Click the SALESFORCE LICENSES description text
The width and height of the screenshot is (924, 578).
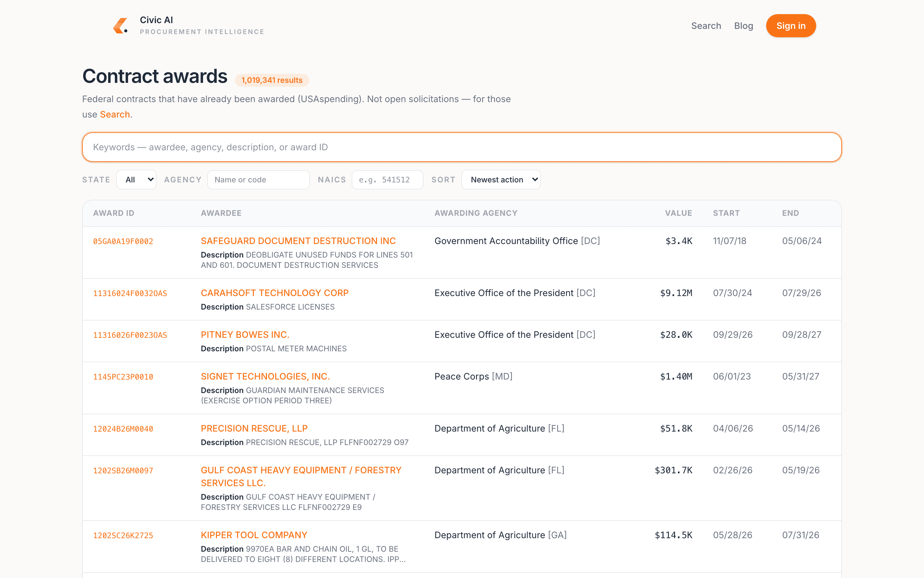pos(290,307)
